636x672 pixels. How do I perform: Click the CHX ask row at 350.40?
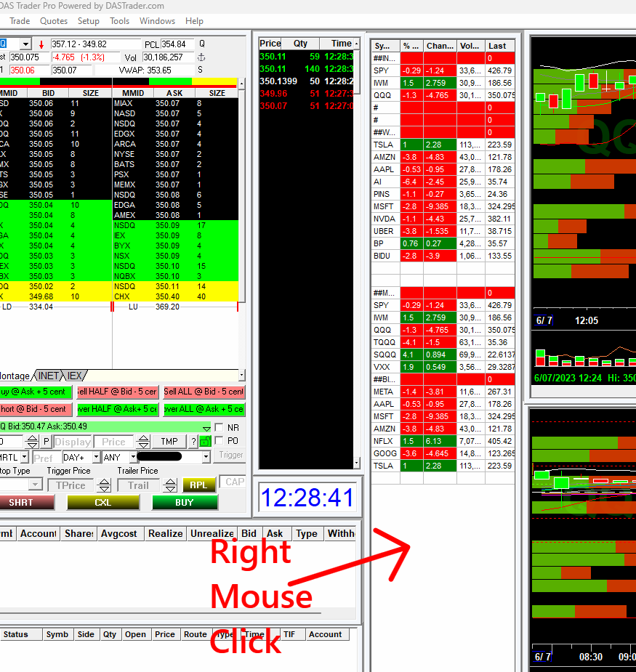pos(175,296)
